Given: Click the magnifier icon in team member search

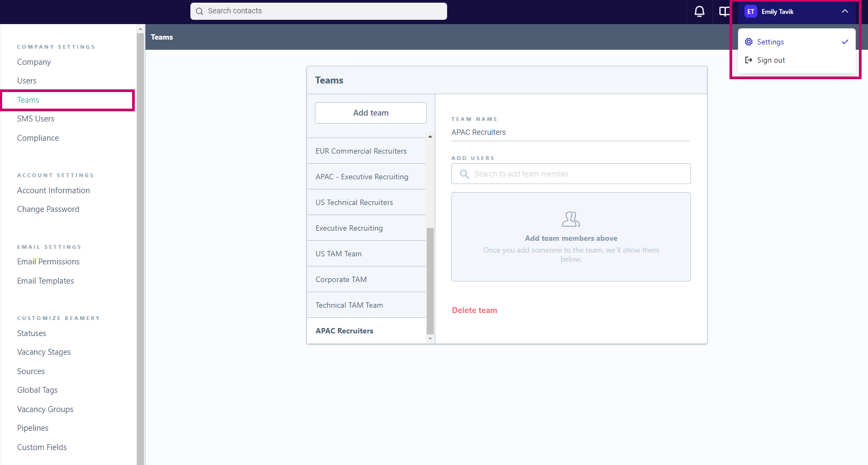Looking at the screenshot, I should click(x=464, y=174).
